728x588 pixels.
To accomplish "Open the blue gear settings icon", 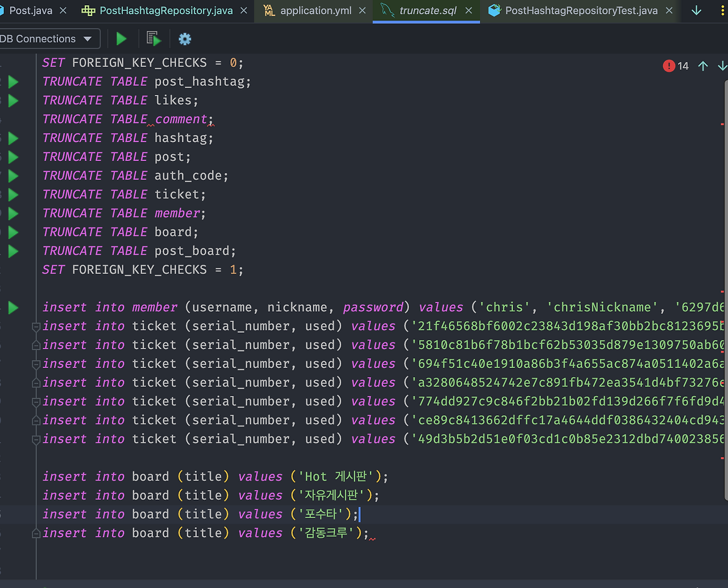I will (185, 39).
